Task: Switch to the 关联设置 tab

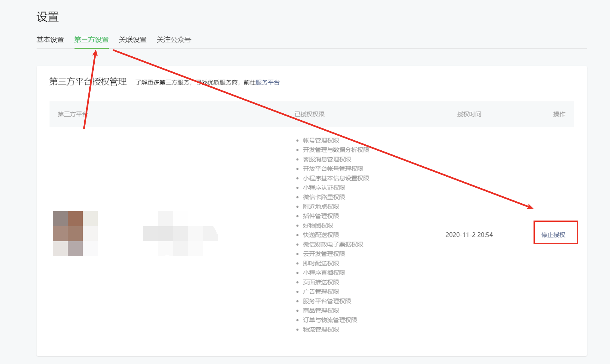Action: point(133,40)
